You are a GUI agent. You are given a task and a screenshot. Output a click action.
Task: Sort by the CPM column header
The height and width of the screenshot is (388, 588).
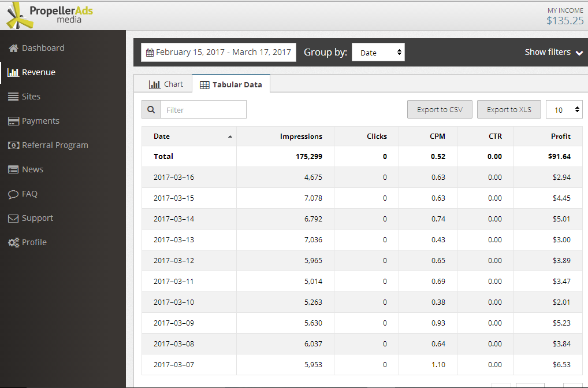437,136
